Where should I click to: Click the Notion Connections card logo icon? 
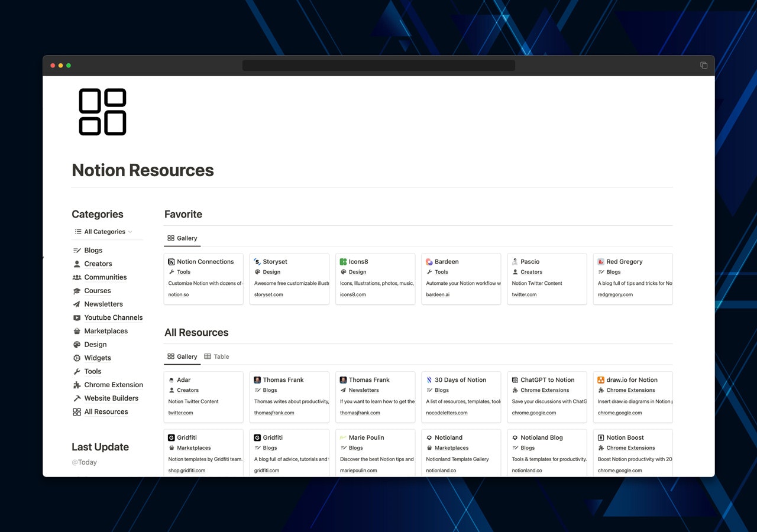point(172,262)
